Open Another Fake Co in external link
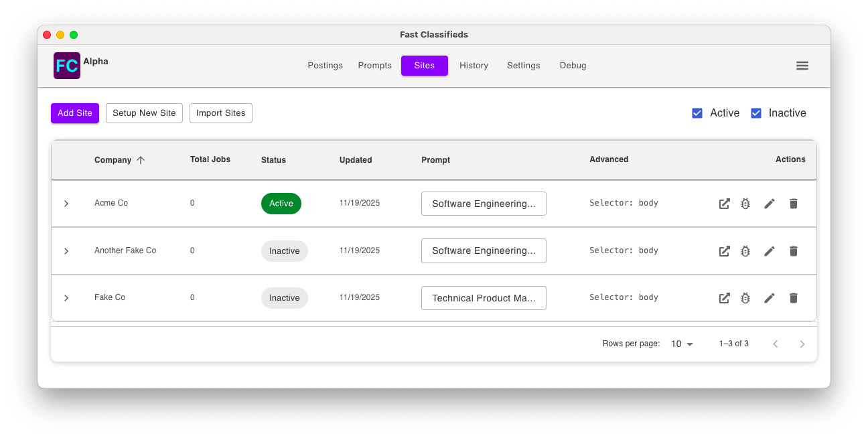 tap(724, 251)
